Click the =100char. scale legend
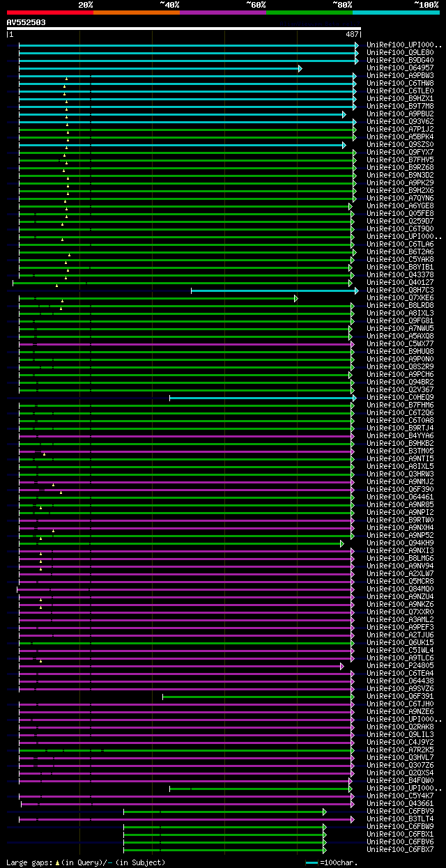 pyautogui.click(x=332, y=862)
